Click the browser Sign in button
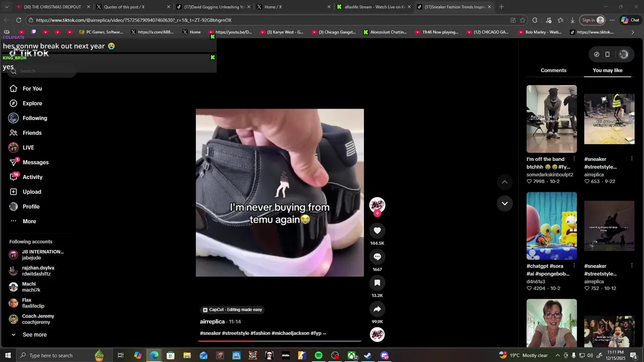This screenshot has height=362, width=644. click(x=593, y=20)
